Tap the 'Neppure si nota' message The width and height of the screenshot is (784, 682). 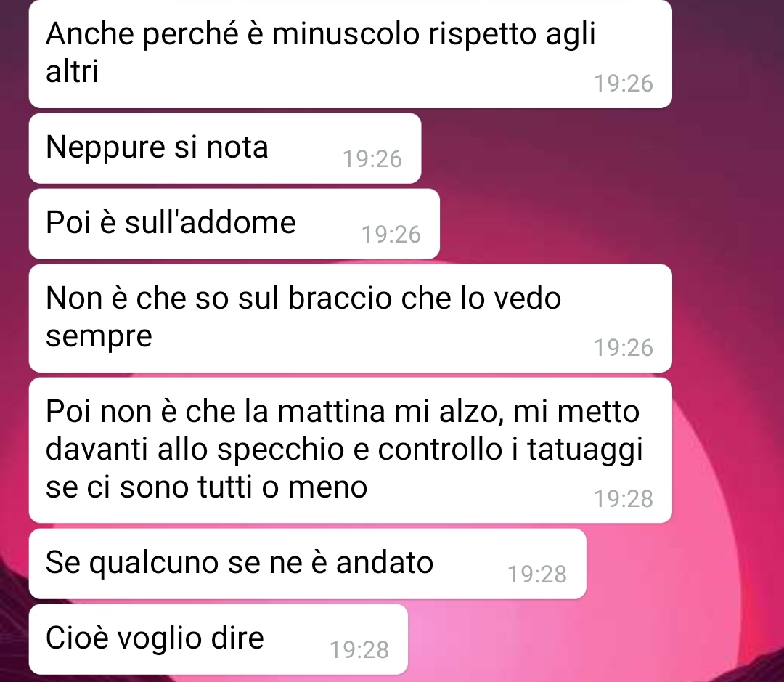(225, 148)
